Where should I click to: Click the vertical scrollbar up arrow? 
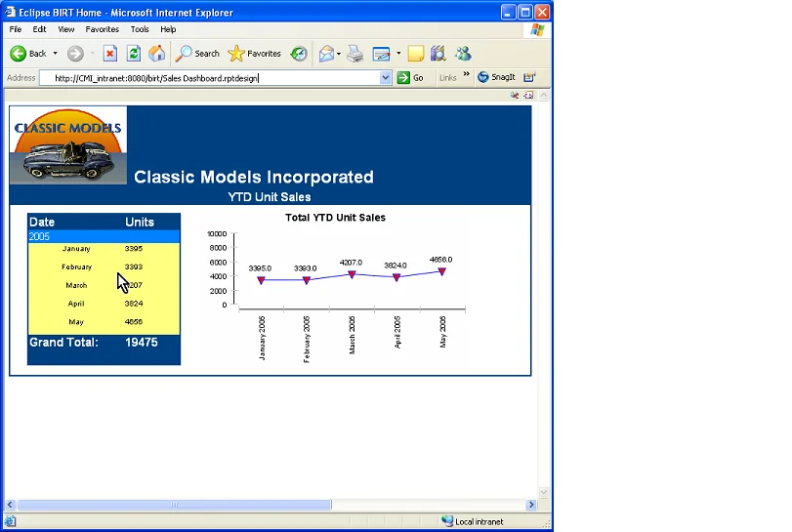[544, 95]
